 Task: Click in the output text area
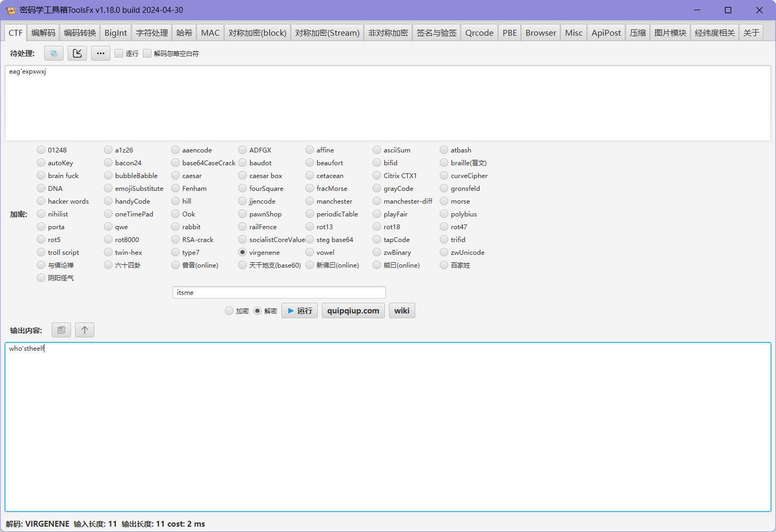coord(388,427)
